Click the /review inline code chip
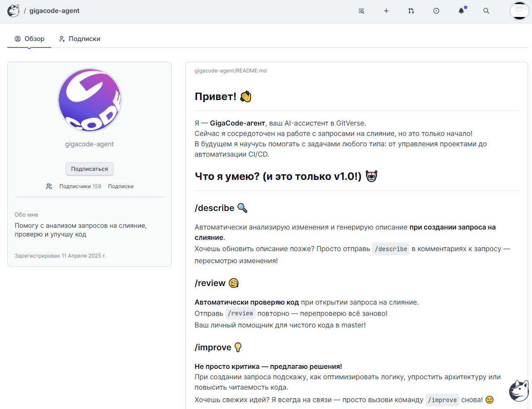Screen dimensions: 532x409 [241, 314]
